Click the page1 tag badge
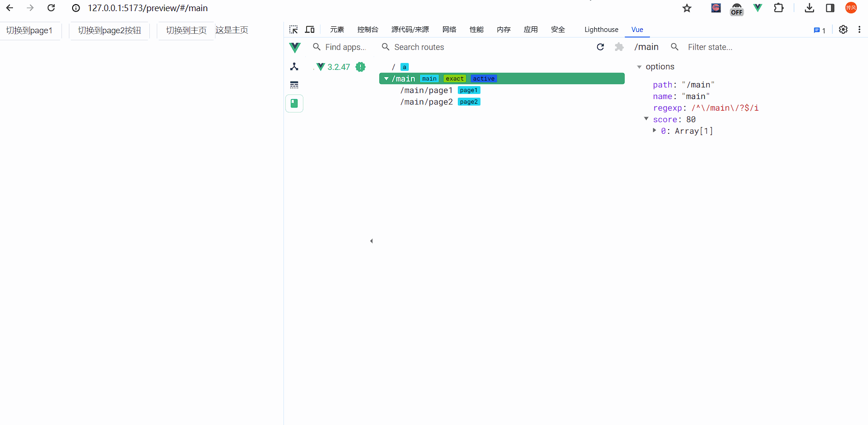868x425 pixels. [469, 90]
